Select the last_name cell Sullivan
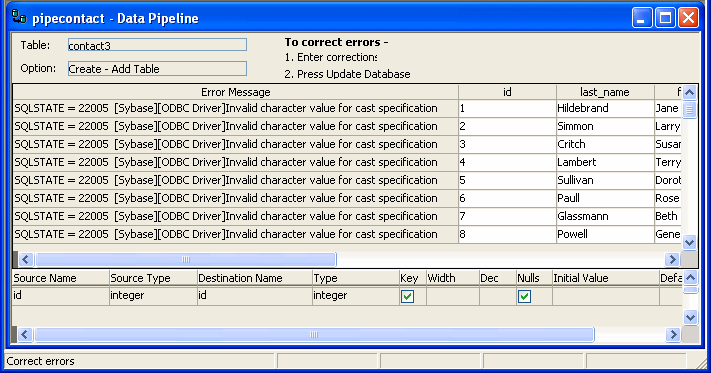Viewport: 711px width, 373px height. pyautogui.click(x=605, y=180)
